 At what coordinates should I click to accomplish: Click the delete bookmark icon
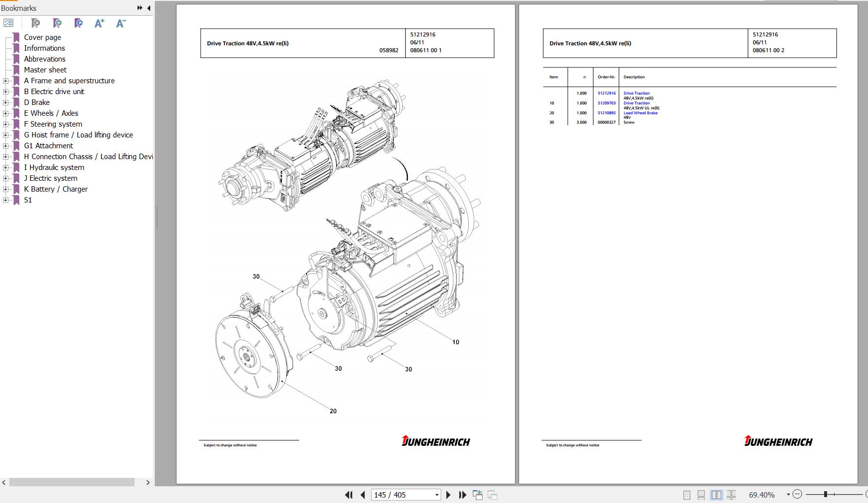click(35, 23)
